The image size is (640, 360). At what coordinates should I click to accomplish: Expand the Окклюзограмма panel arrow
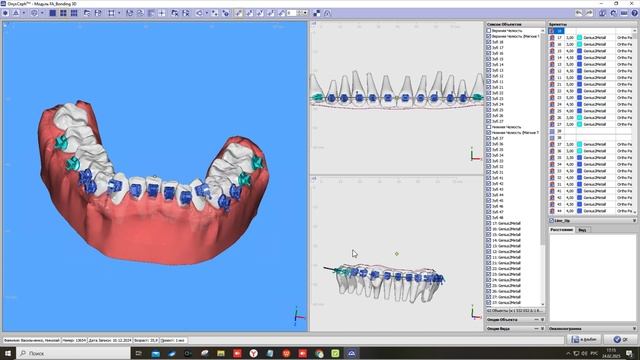pos(634,329)
